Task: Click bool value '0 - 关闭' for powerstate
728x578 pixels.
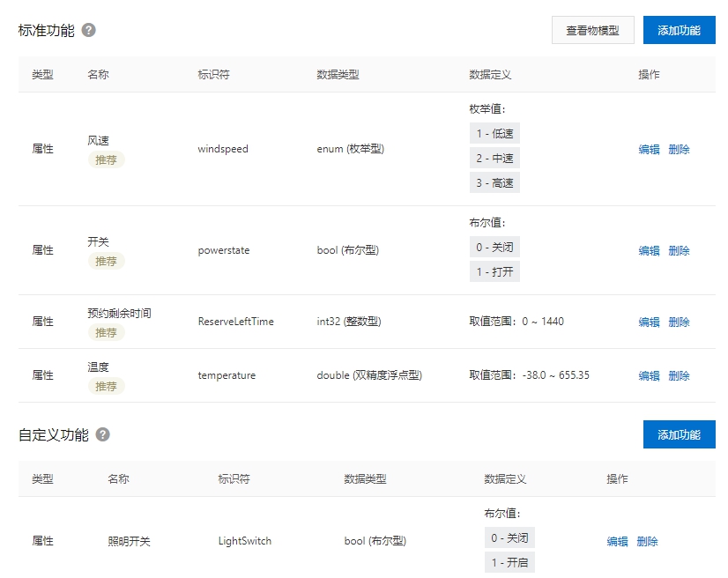Action: tap(494, 247)
